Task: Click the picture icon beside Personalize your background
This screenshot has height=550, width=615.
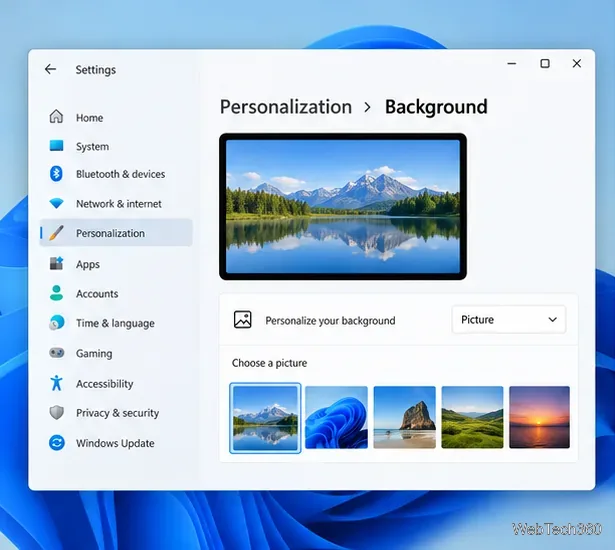Action: click(243, 319)
